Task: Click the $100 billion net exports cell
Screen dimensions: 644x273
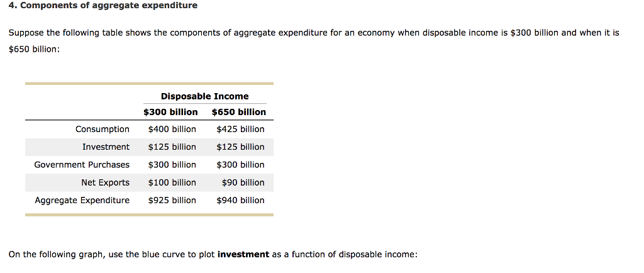Action: [172, 182]
